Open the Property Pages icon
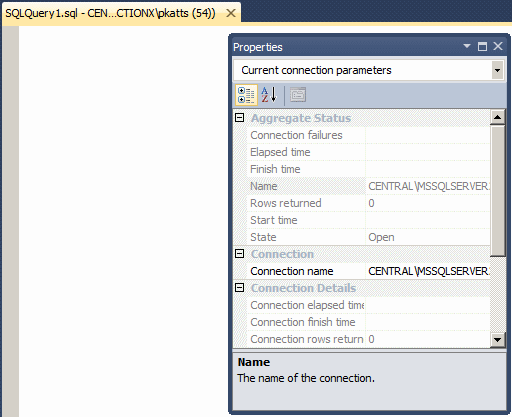 tap(298, 95)
